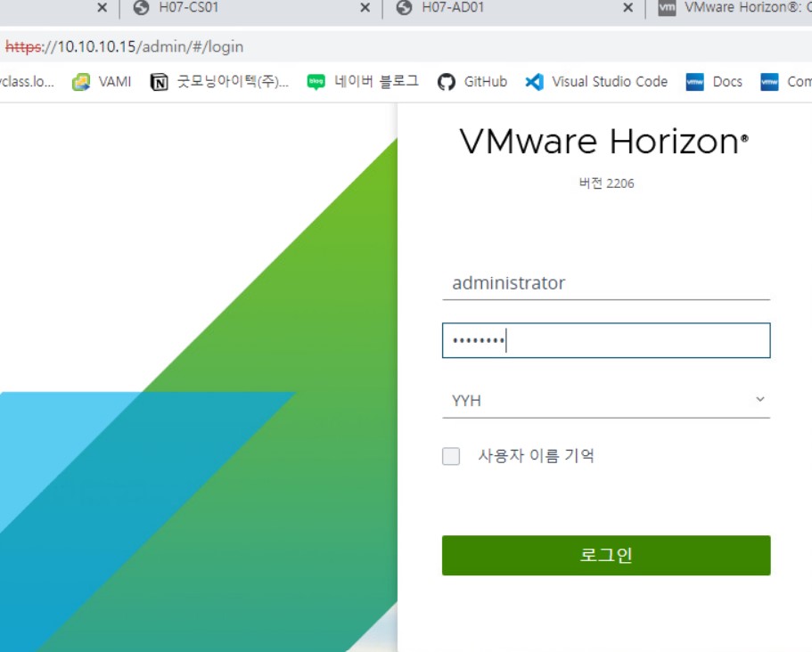
Task: Open the VAMI bookmark
Action: (x=102, y=82)
